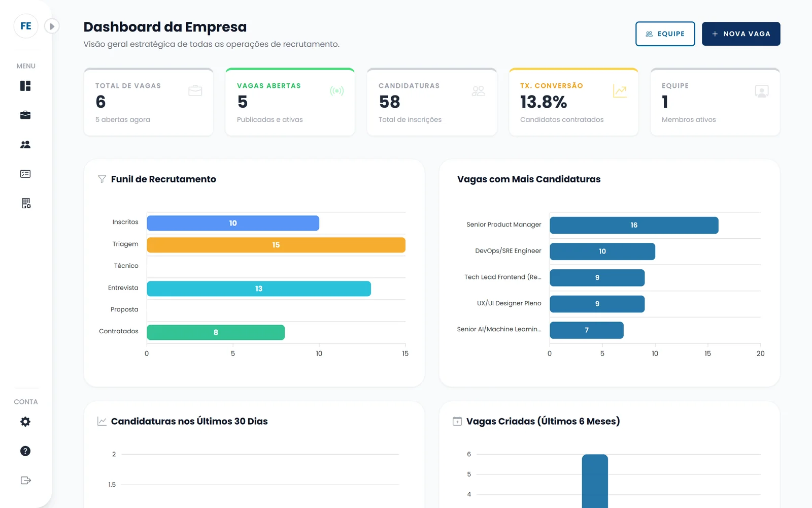Viewport: 812px width, 508px height.
Task: Open the dashboard icon in sidebar
Action: (x=25, y=86)
